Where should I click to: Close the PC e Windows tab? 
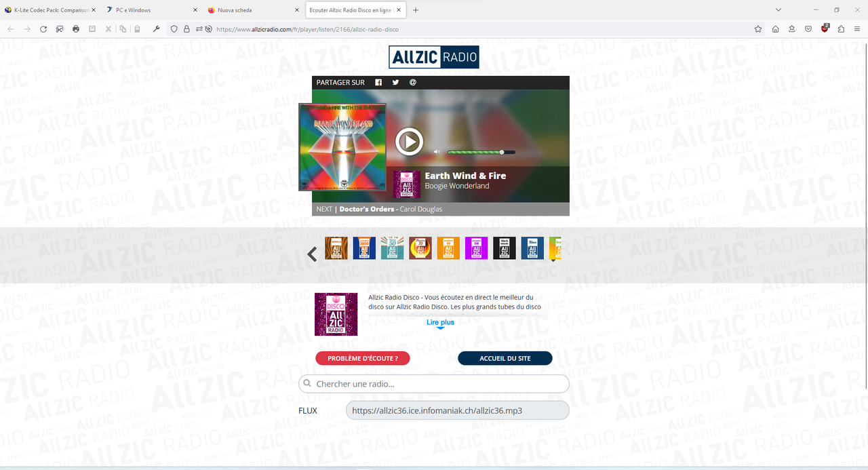tap(195, 10)
